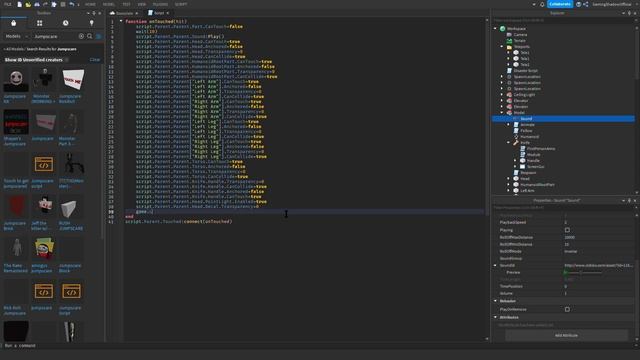Viewport: 640px width, 360px height.
Task: Collapse the Attributes section in Properties
Action: [x=496, y=317]
